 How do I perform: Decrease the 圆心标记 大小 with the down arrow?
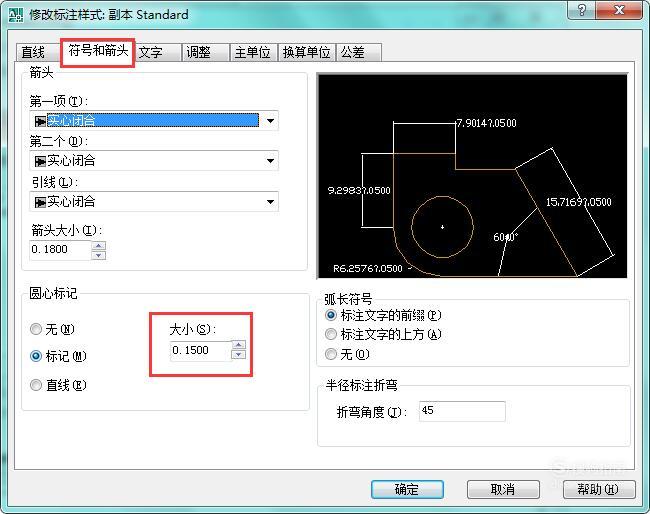[x=239, y=355]
